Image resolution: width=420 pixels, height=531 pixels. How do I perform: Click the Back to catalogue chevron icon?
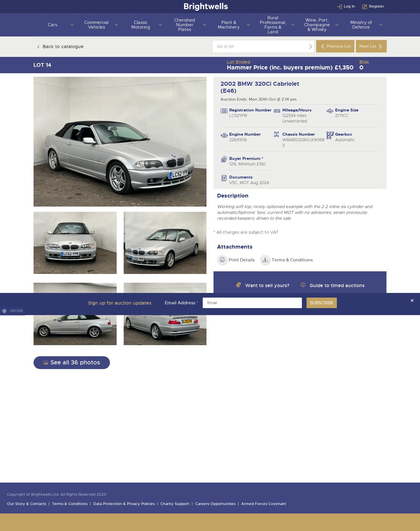point(38,47)
